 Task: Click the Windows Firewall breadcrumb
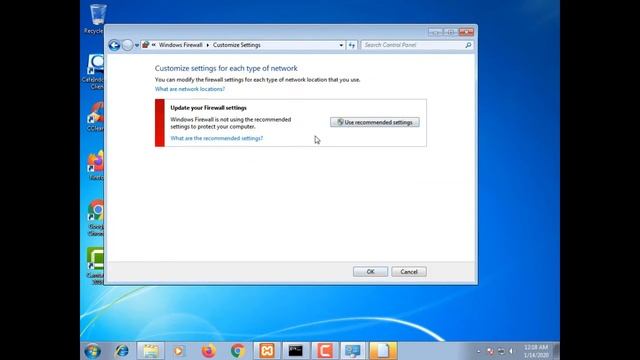click(x=180, y=45)
